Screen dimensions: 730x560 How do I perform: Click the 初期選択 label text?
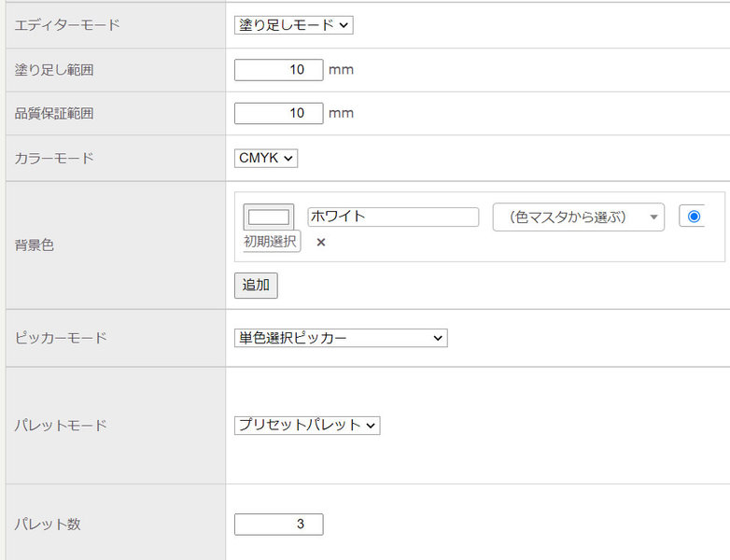pos(271,242)
